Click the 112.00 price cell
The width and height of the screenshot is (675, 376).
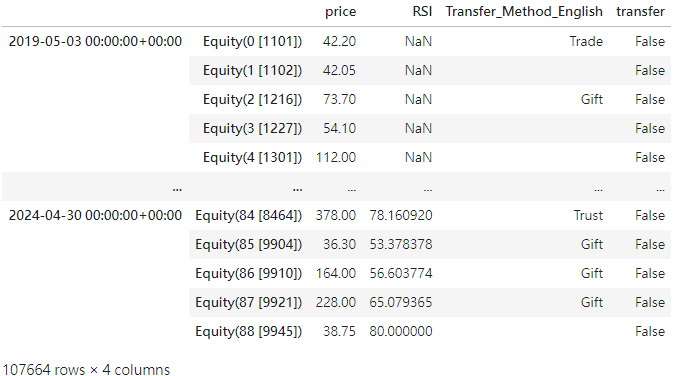[x=336, y=158]
